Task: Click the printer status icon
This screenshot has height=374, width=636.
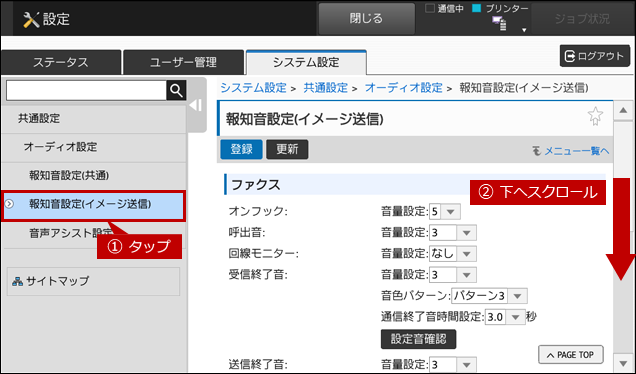Action: tap(499, 23)
